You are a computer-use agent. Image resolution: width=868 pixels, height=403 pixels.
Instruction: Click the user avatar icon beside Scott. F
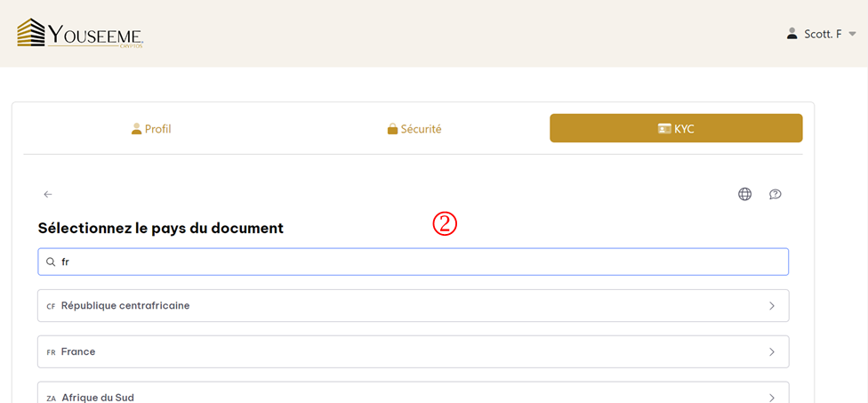click(792, 34)
